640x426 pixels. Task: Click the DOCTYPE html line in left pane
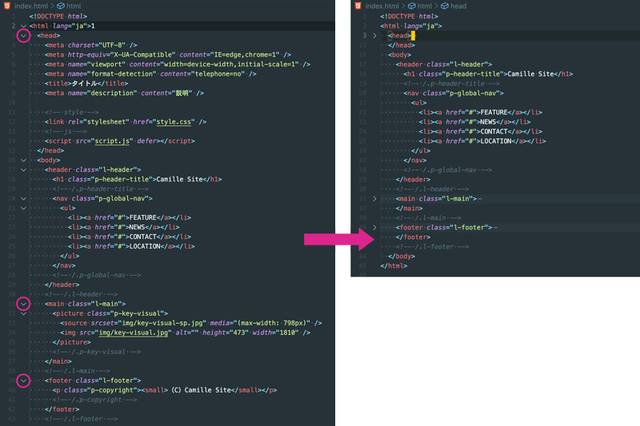pyautogui.click(x=58, y=16)
